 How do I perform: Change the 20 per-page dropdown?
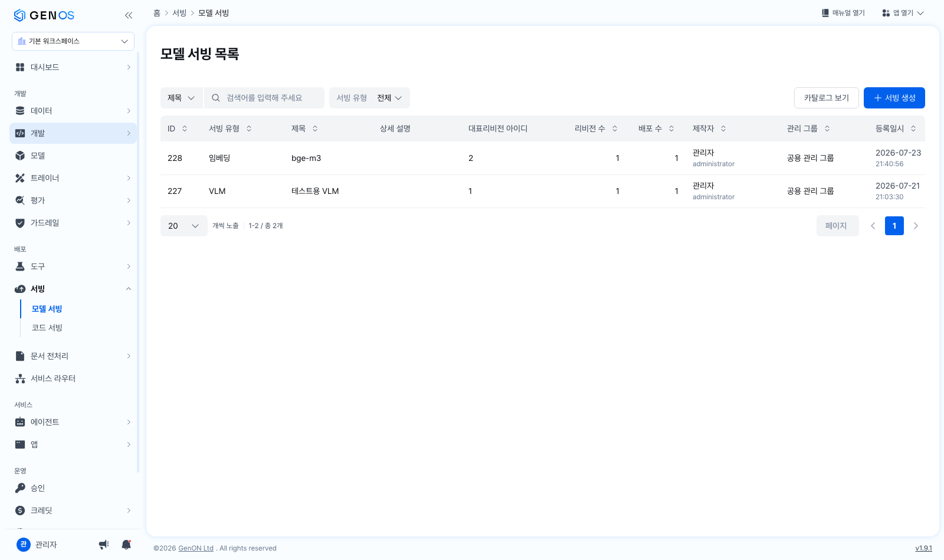[x=183, y=226]
